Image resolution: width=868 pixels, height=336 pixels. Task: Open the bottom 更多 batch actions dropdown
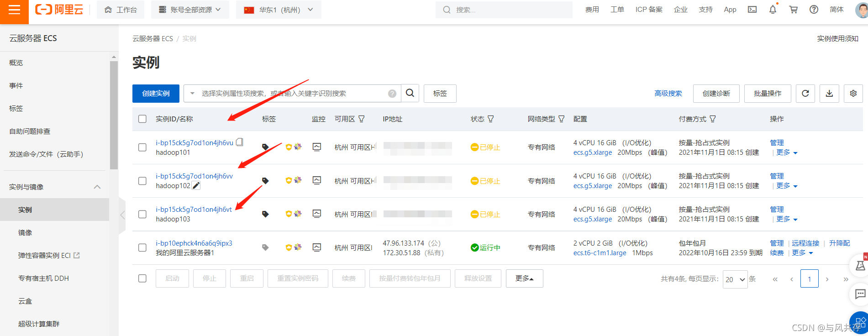click(525, 278)
